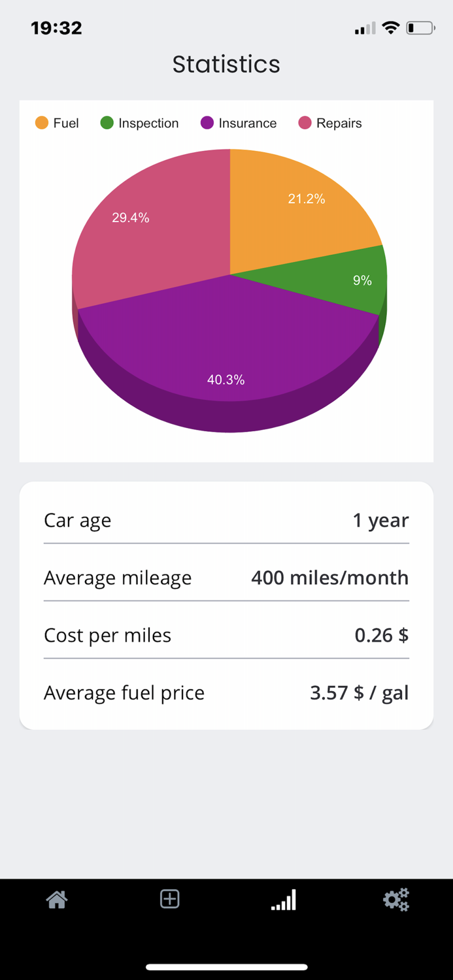Click the Inspection legend color dot
This screenshot has width=453, height=980.
pos(106,123)
